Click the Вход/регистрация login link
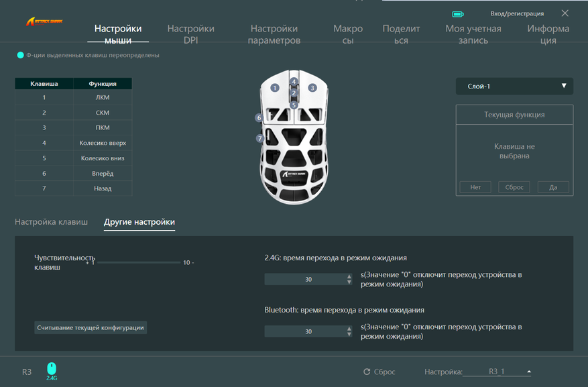This screenshot has height=387, width=588. (x=517, y=13)
